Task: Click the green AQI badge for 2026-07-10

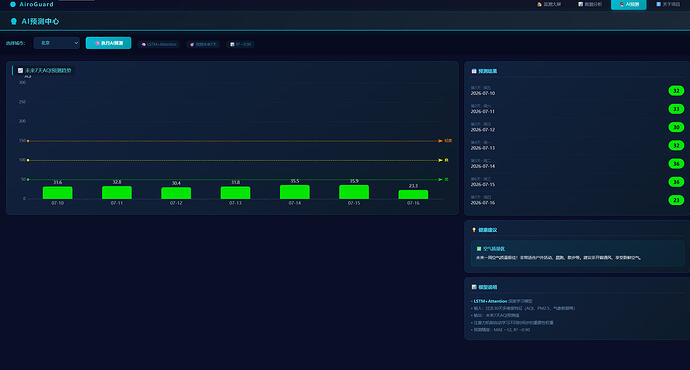Action: 676,91
